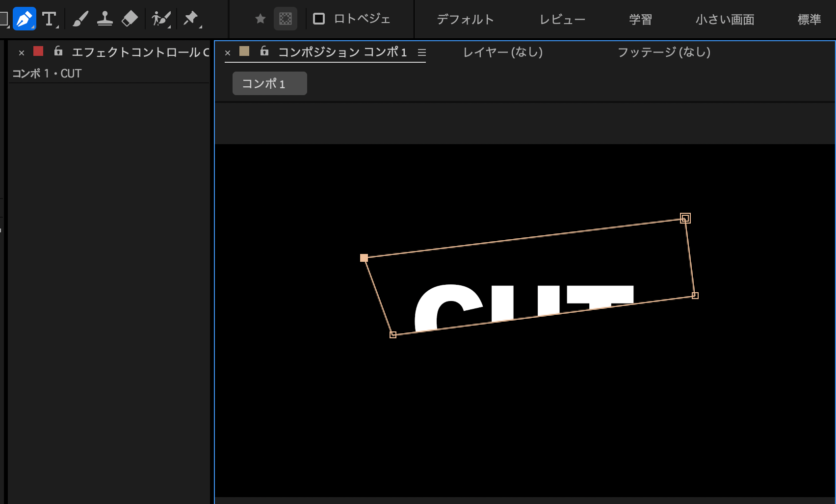
Task: Select the Roto Brush tool
Action: coord(160,19)
